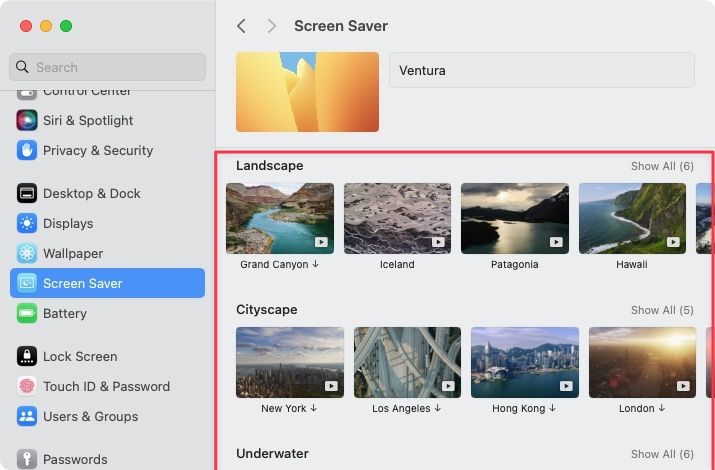Click the Wallpaper flower icon

(x=27, y=253)
